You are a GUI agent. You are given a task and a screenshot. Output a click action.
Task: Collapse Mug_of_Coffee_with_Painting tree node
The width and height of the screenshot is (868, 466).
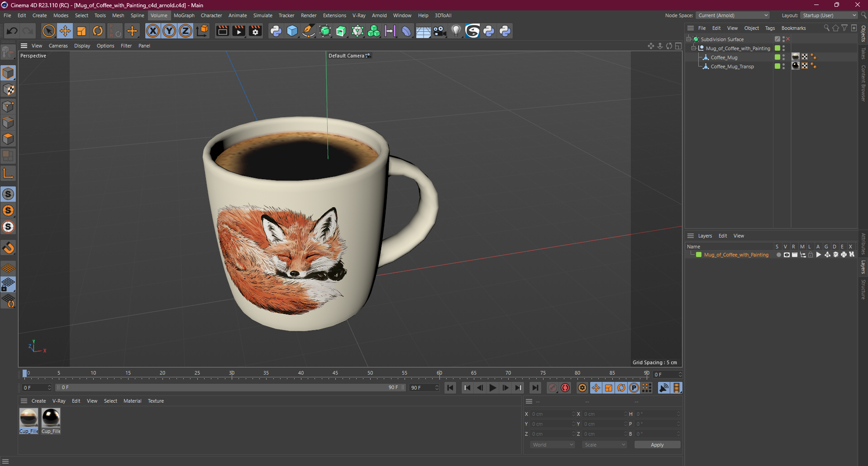[x=693, y=48]
